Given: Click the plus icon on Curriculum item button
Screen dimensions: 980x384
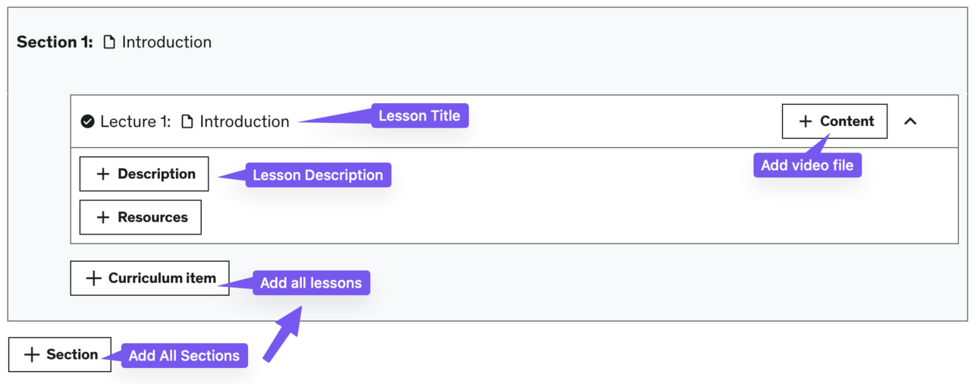Looking at the screenshot, I should [x=93, y=278].
